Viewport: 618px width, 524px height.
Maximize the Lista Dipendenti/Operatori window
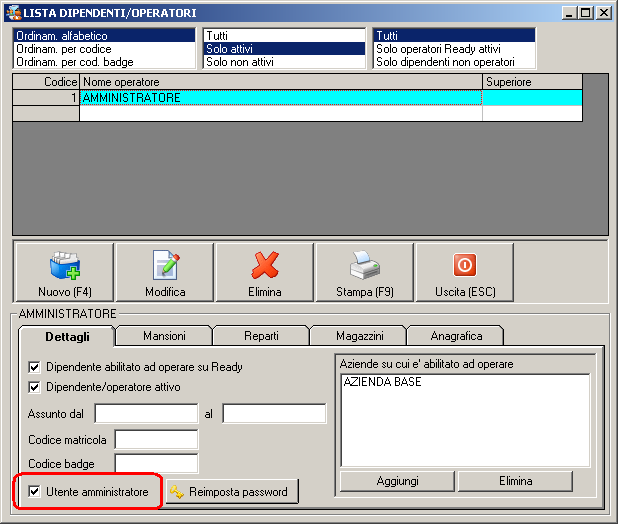[x=586, y=13]
